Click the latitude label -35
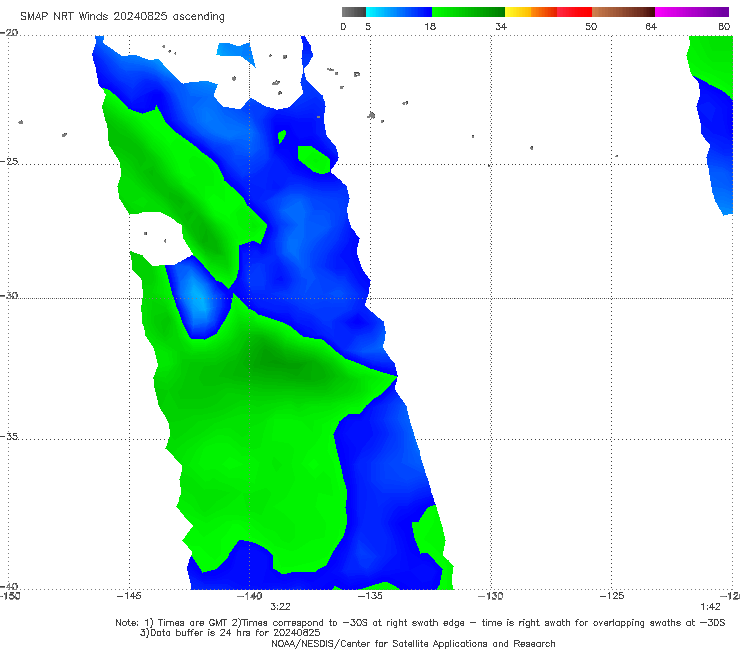The height and width of the screenshot is (650, 740). click(9, 436)
